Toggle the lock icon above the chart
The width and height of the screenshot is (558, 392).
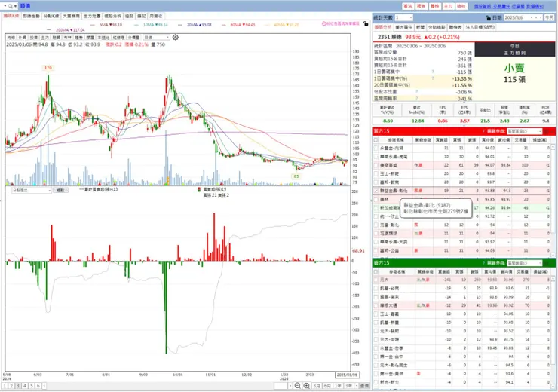(366, 23)
